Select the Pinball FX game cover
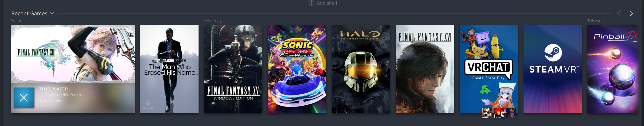 pyautogui.click(x=613, y=69)
